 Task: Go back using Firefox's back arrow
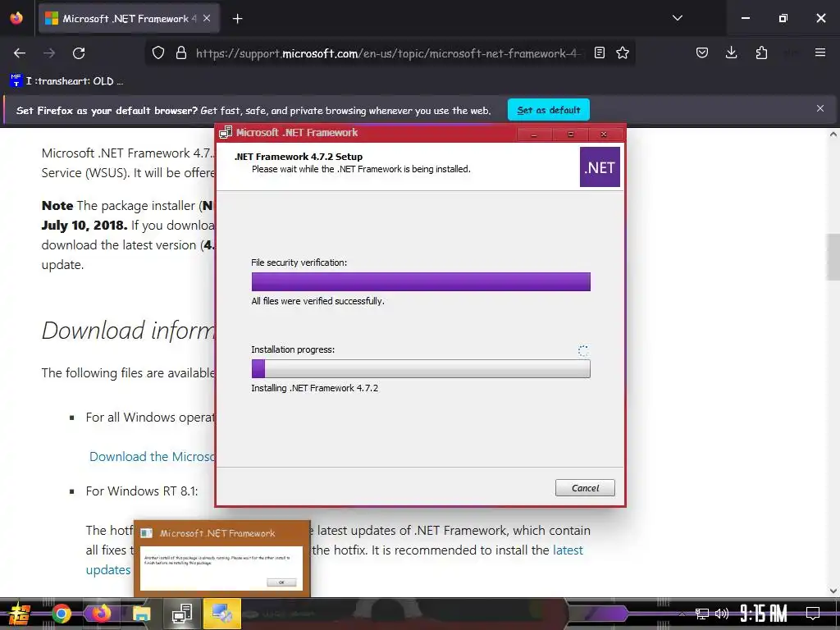pyautogui.click(x=20, y=53)
